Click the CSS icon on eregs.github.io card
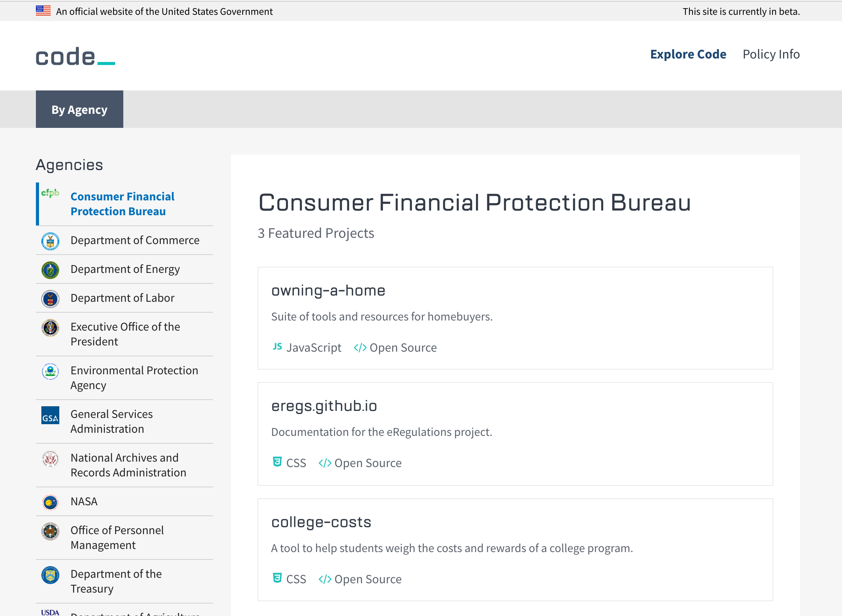The height and width of the screenshot is (616, 842). click(x=277, y=462)
